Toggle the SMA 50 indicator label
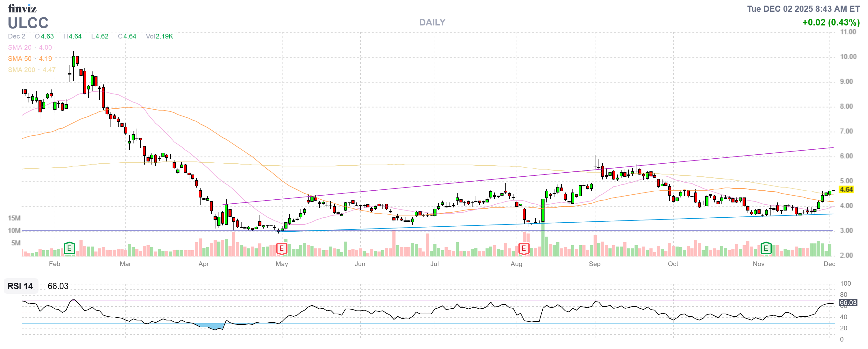The width and height of the screenshot is (868, 349). pos(20,59)
